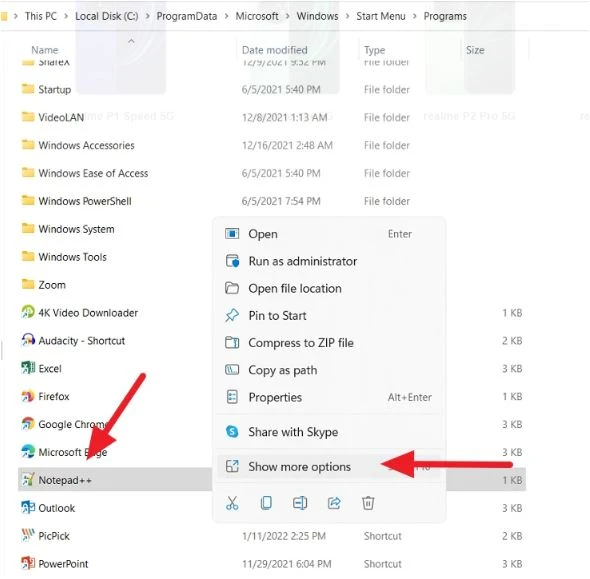The height and width of the screenshot is (579, 590).
Task: Click Show more options
Action: coord(329,467)
